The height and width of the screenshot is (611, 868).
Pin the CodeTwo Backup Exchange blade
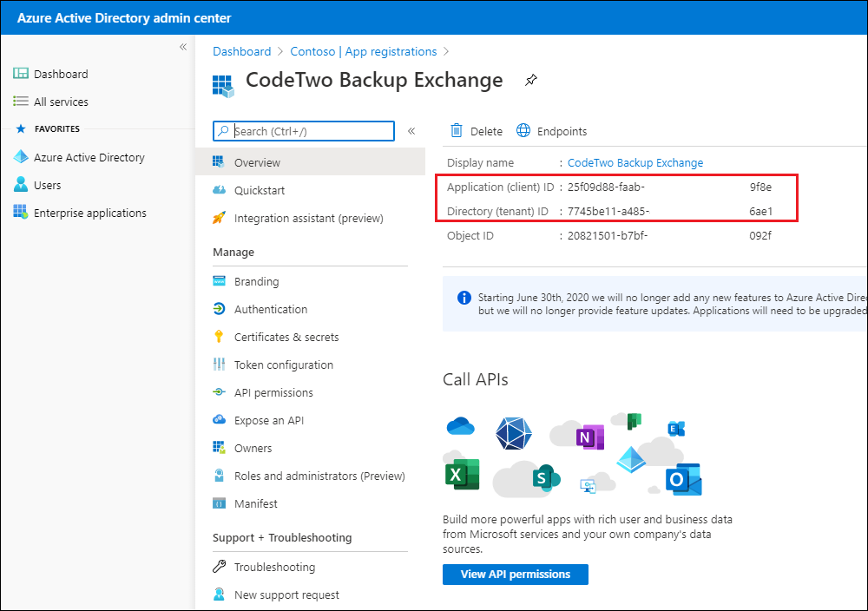[531, 80]
